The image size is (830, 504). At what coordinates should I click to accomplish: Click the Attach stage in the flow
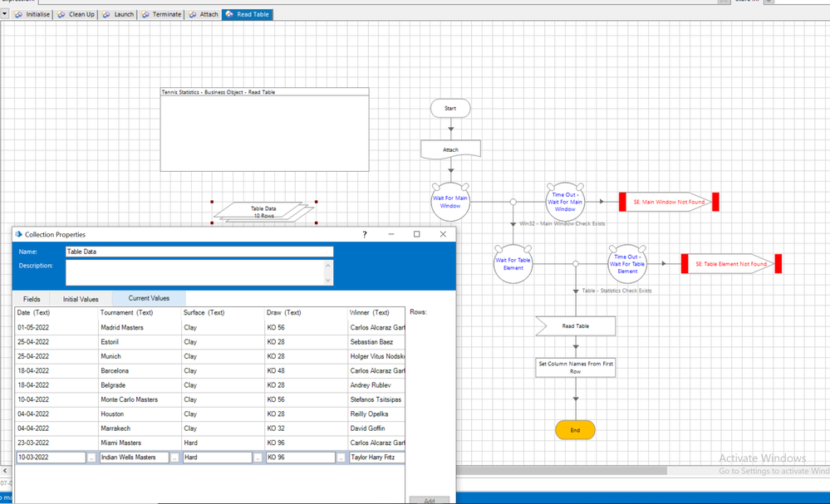coord(450,150)
